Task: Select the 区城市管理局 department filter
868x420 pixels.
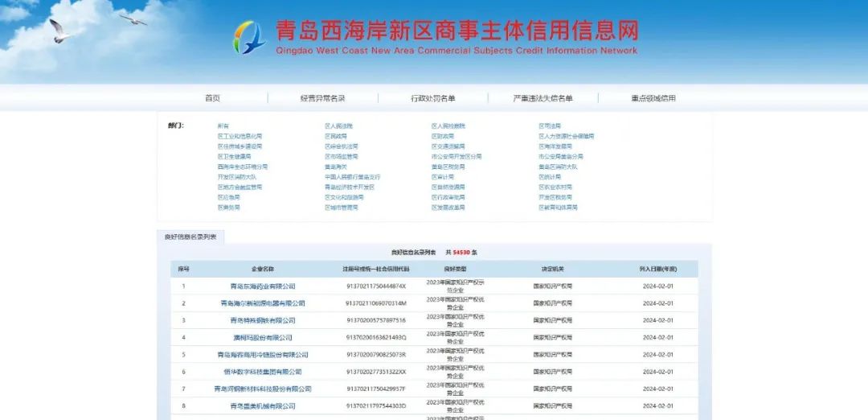Action: pyautogui.click(x=341, y=208)
